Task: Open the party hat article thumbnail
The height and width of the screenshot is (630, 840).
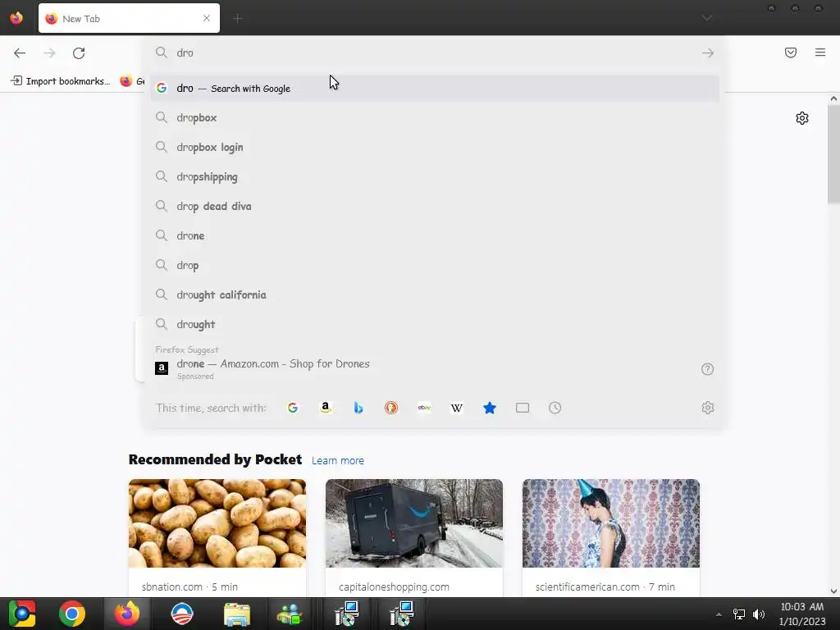Action: (610, 523)
